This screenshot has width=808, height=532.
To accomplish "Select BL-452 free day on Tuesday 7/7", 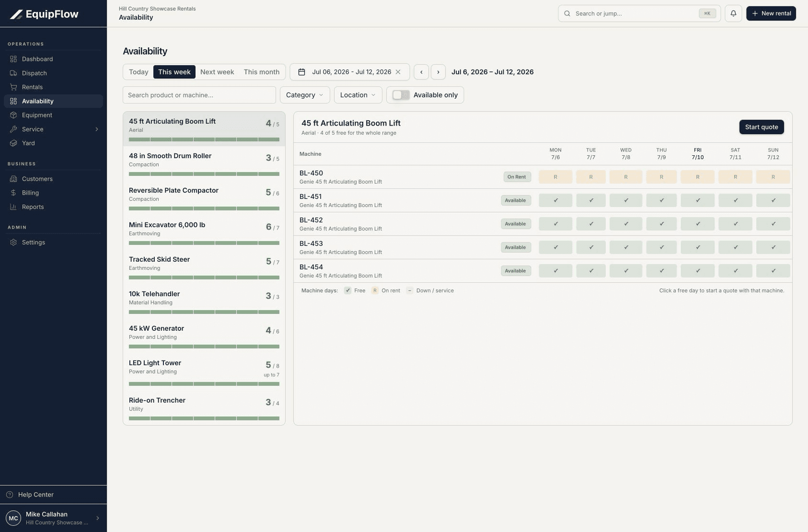I will 591,224.
